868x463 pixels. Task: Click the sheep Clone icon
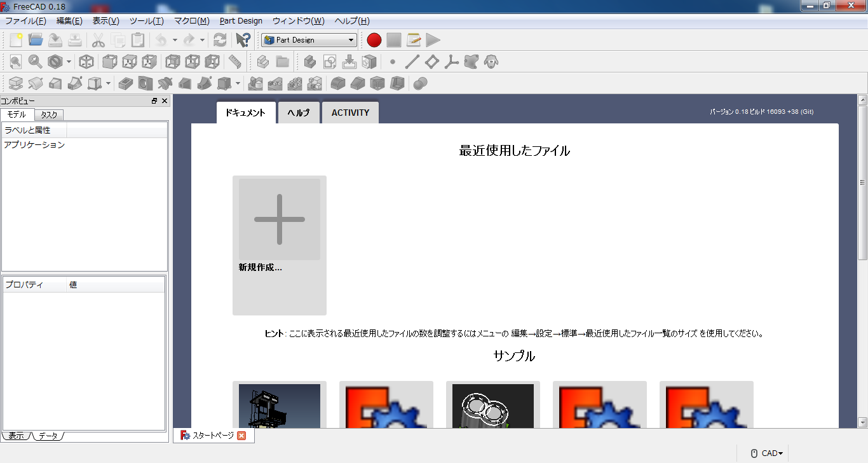click(x=491, y=62)
